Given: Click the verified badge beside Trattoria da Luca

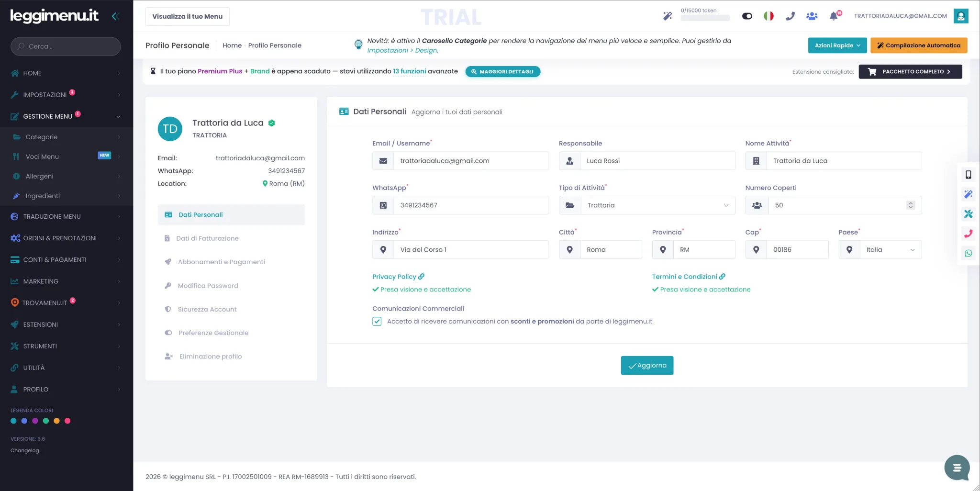Looking at the screenshot, I should click(x=271, y=123).
